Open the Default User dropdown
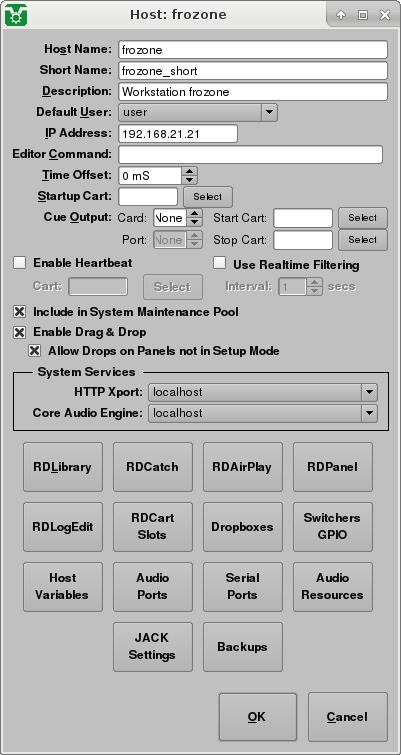 tap(269, 113)
